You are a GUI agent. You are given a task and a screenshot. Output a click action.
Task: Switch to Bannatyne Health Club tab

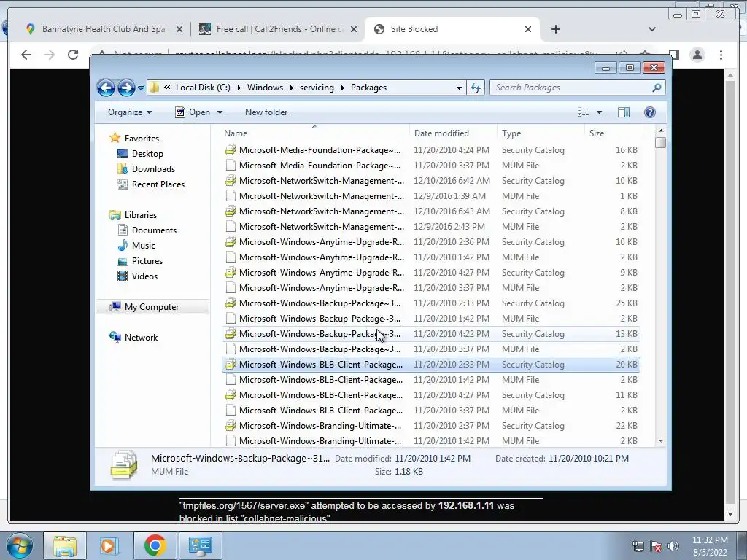click(x=103, y=29)
